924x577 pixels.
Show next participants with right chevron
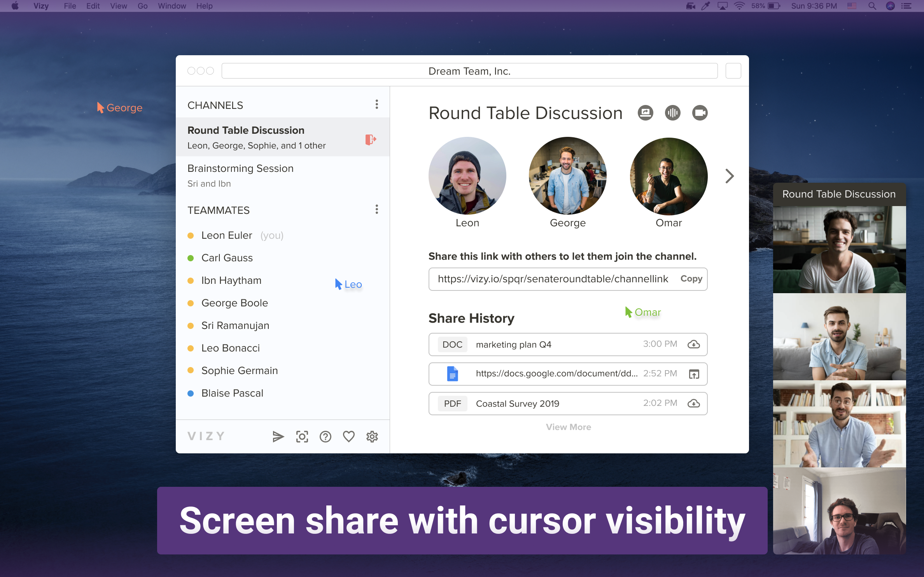click(730, 176)
